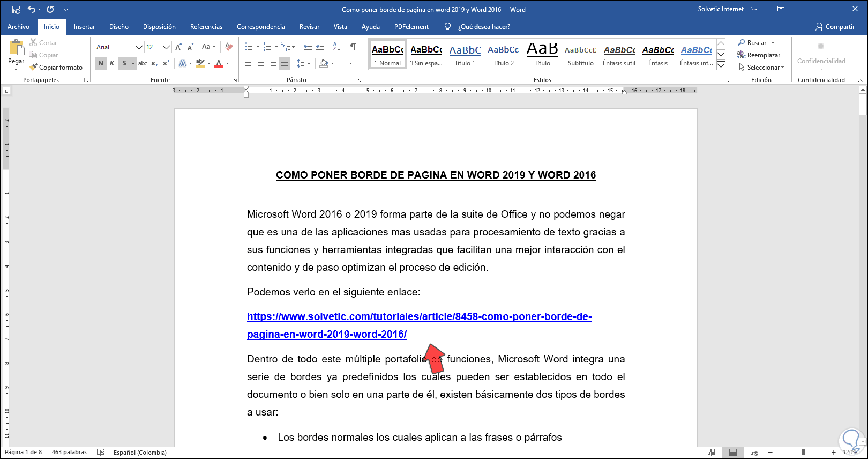This screenshot has height=459, width=868.
Task: Center-align the paragraph
Action: pyautogui.click(x=261, y=63)
